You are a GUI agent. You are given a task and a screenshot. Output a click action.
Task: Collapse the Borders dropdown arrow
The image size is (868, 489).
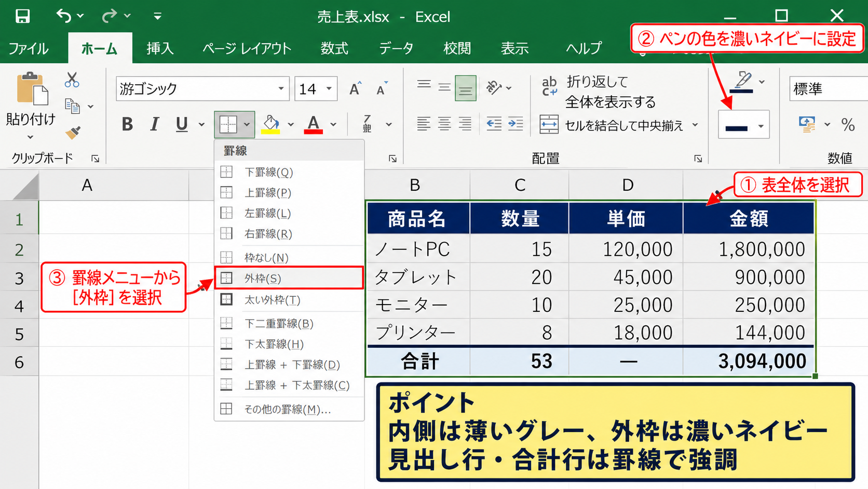[247, 125]
